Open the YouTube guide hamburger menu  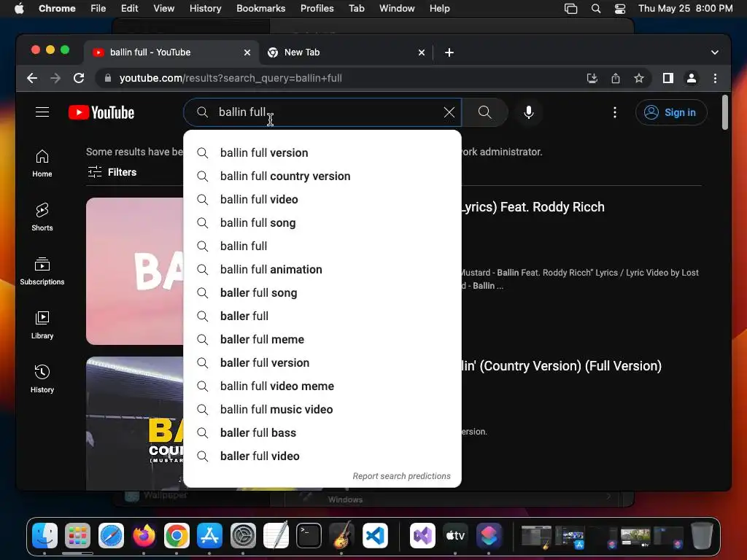coord(42,112)
